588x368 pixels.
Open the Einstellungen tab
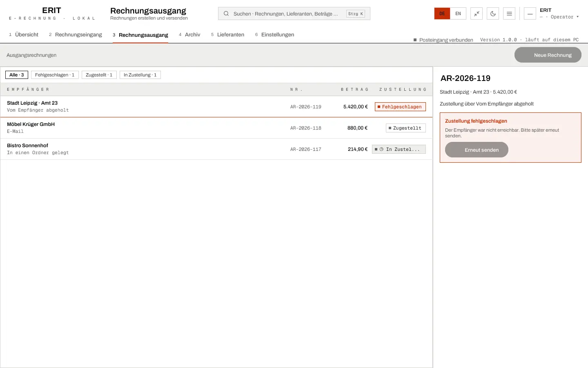tap(275, 35)
